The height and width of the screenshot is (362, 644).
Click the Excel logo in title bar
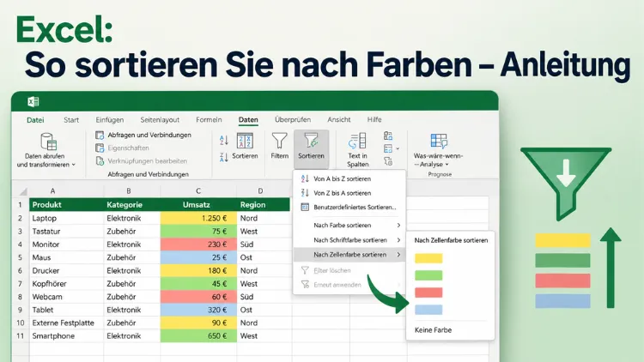click(33, 101)
